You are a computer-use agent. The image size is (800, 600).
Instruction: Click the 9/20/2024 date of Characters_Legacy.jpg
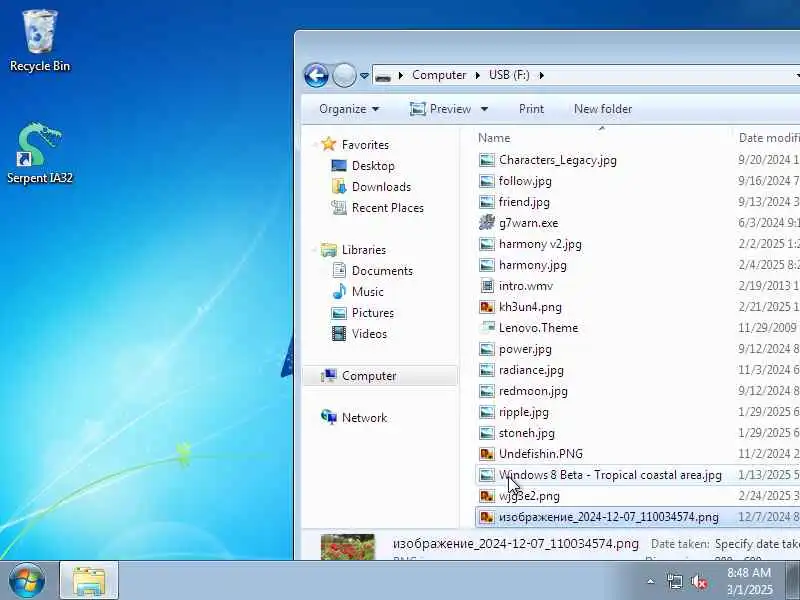[x=768, y=160]
